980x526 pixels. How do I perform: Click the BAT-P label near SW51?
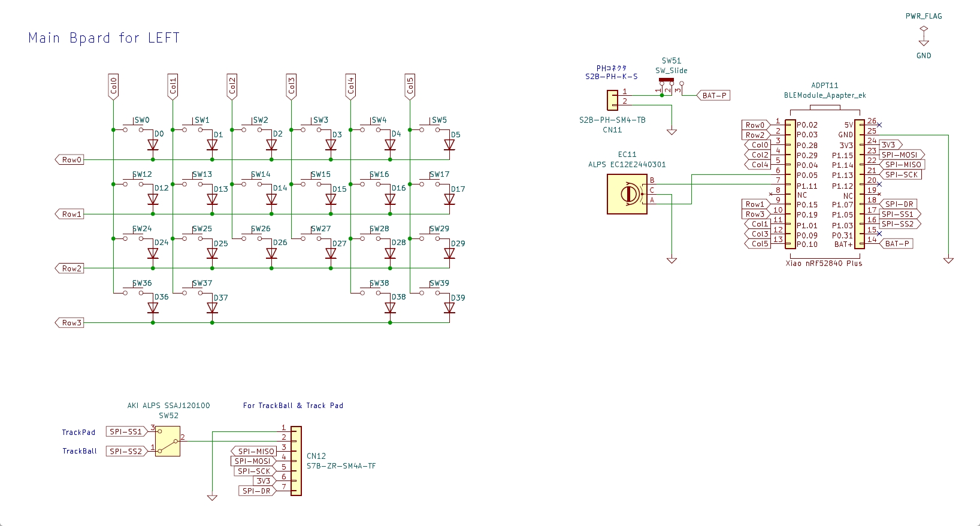pos(713,95)
